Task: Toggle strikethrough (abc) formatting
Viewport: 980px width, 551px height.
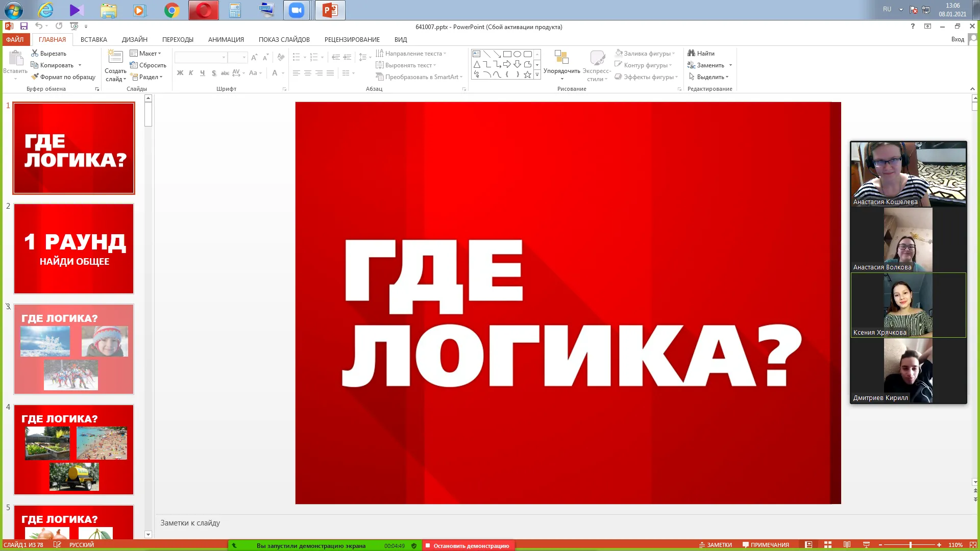Action: pos(225,73)
